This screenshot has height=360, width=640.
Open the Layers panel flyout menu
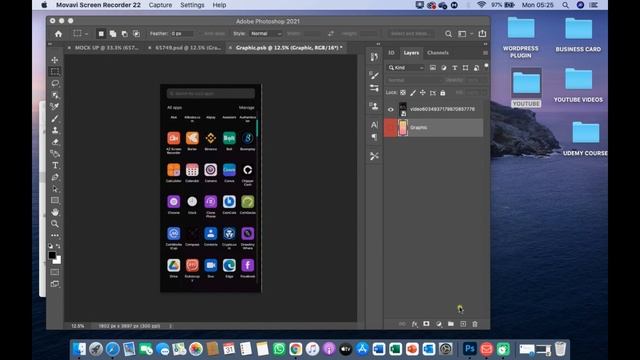coord(485,53)
